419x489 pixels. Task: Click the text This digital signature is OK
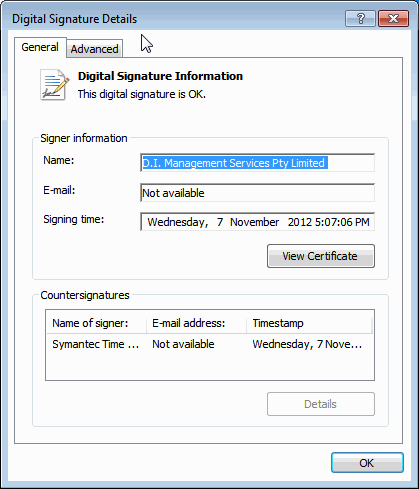pos(142,94)
